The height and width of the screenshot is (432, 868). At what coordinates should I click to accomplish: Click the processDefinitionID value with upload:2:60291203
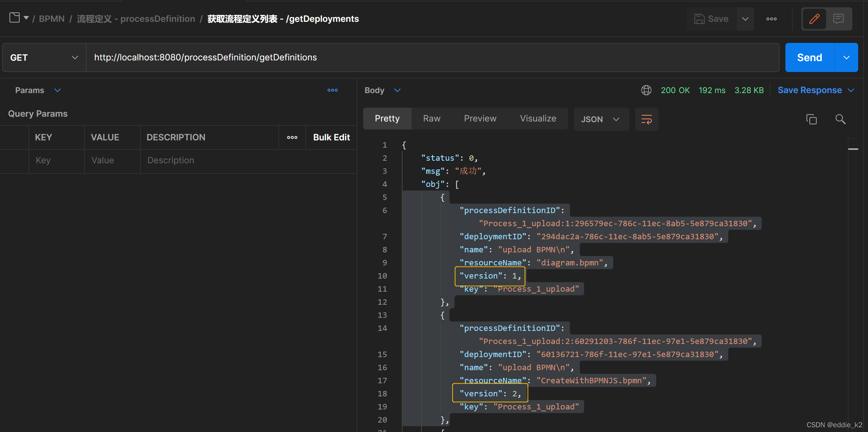click(x=615, y=341)
